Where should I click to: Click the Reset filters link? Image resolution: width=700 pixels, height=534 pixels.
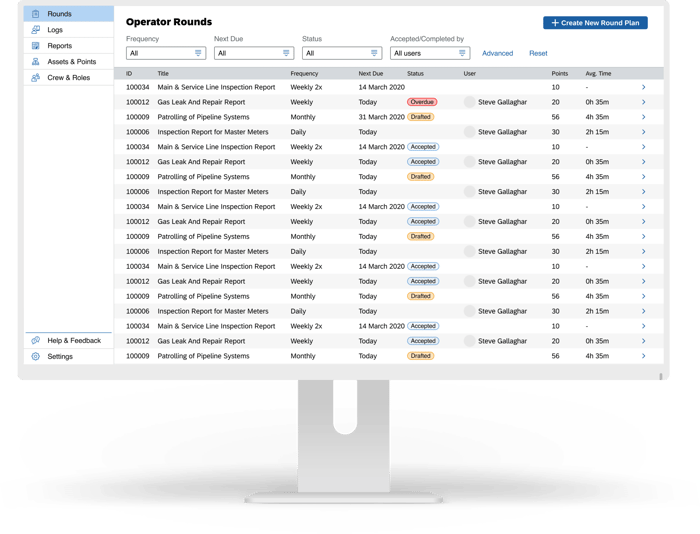538,53
